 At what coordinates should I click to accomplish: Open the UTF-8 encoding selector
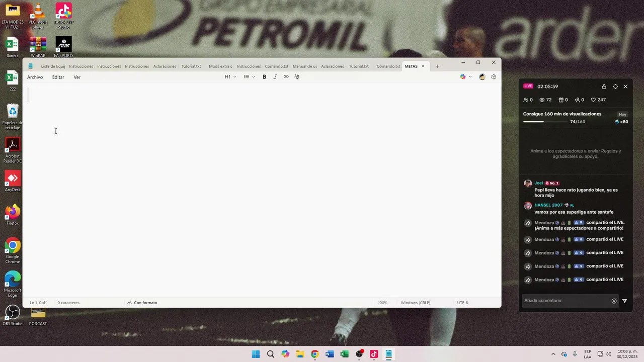point(462,303)
